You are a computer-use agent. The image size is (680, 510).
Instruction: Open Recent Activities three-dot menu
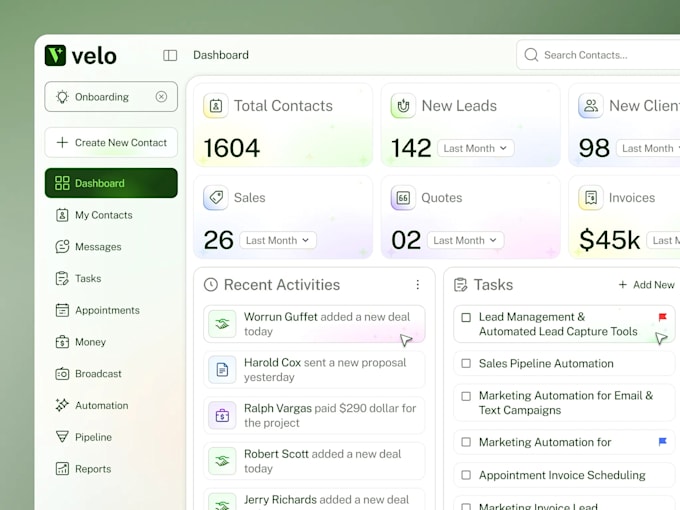click(x=418, y=284)
